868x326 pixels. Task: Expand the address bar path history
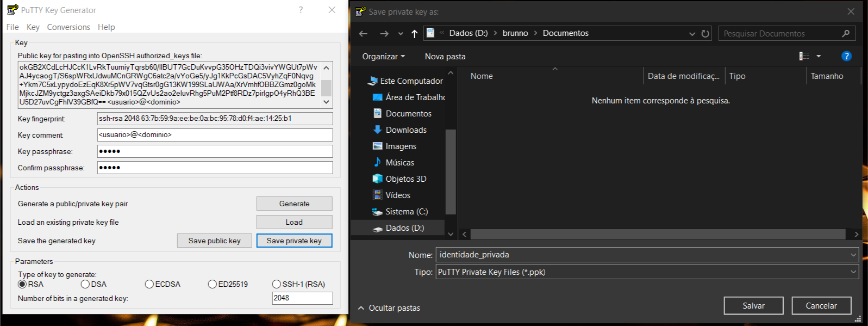pos(692,34)
